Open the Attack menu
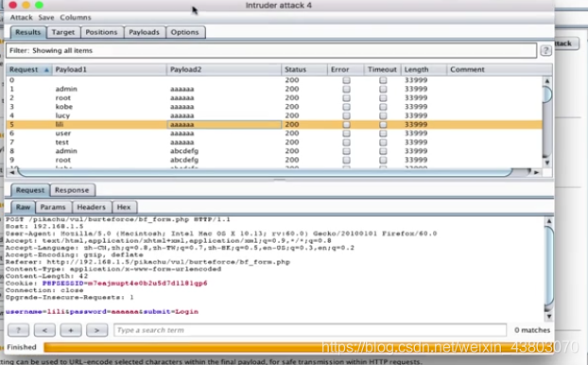This screenshot has height=365, width=588. (x=21, y=17)
